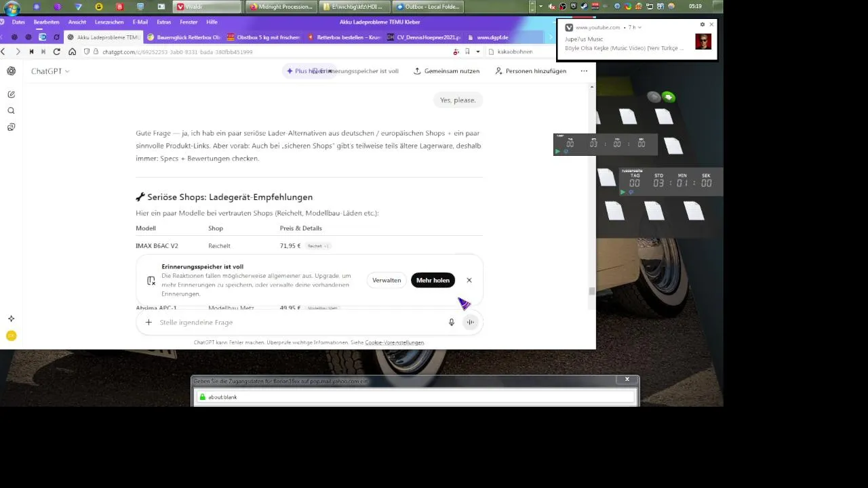Click the notification video thumbnail

703,41
